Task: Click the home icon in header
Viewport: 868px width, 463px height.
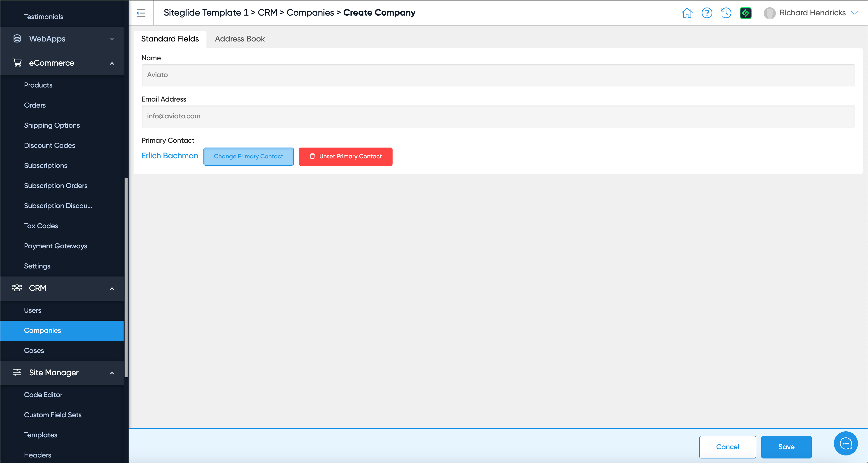Action: click(x=687, y=13)
